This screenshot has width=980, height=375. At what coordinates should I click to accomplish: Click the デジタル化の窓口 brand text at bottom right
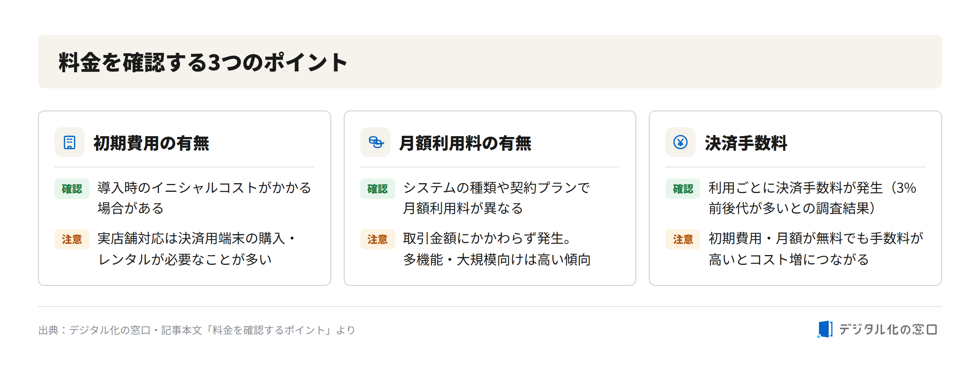[888, 329]
